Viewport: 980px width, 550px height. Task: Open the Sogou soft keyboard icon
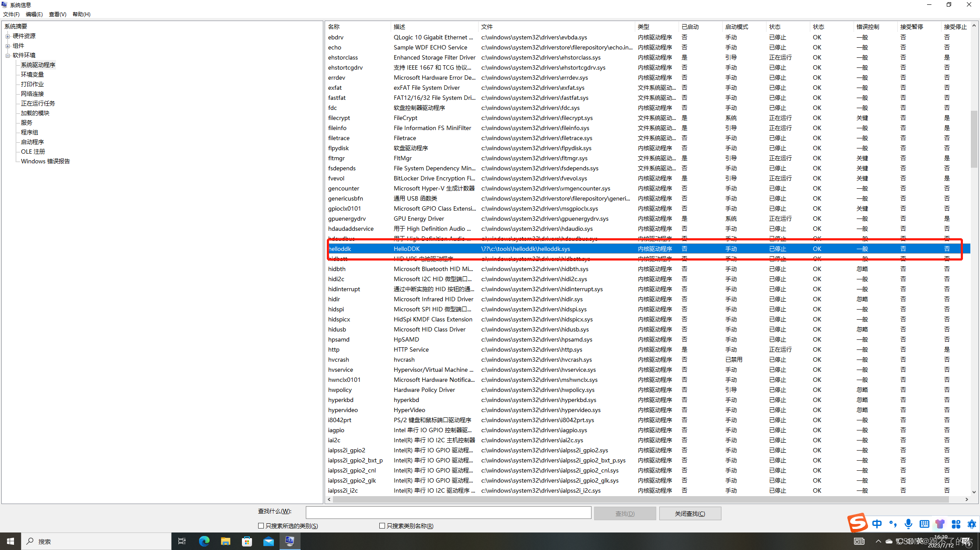[x=924, y=524]
